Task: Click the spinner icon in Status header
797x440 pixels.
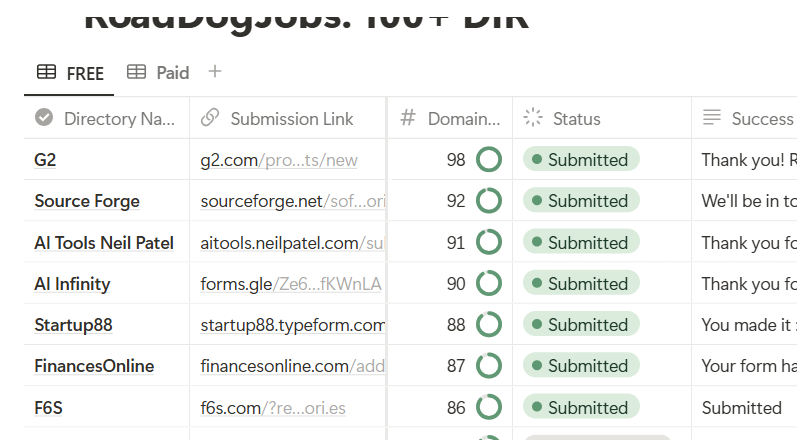Action: [x=533, y=118]
